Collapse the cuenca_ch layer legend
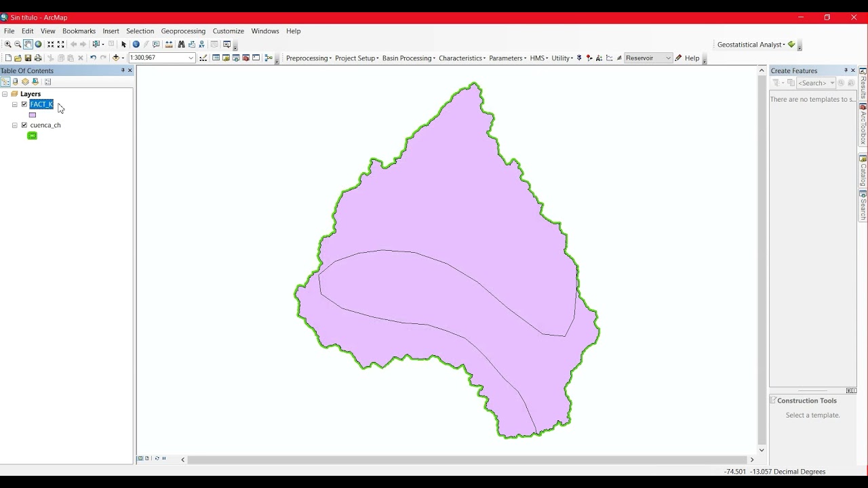 point(15,125)
